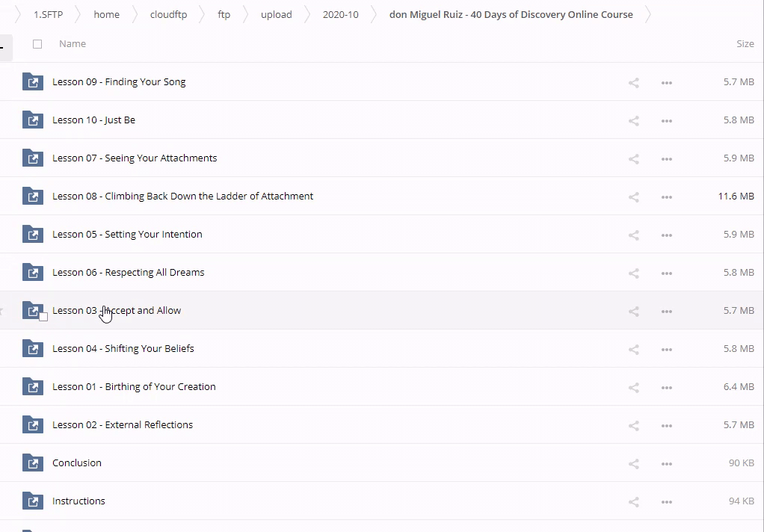Sort files by the Size column
Image resolution: width=764 pixels, height=532 pixels.
(x=745, y=44)
